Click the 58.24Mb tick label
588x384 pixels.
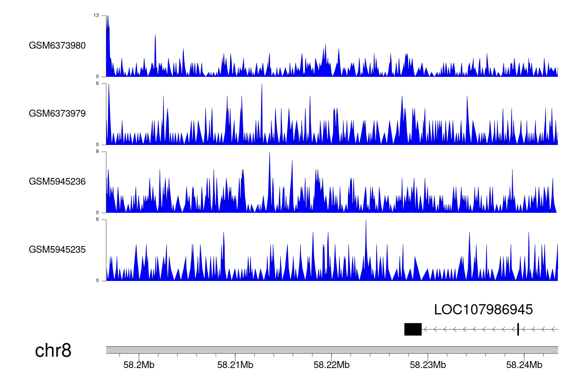coord(524,365)
